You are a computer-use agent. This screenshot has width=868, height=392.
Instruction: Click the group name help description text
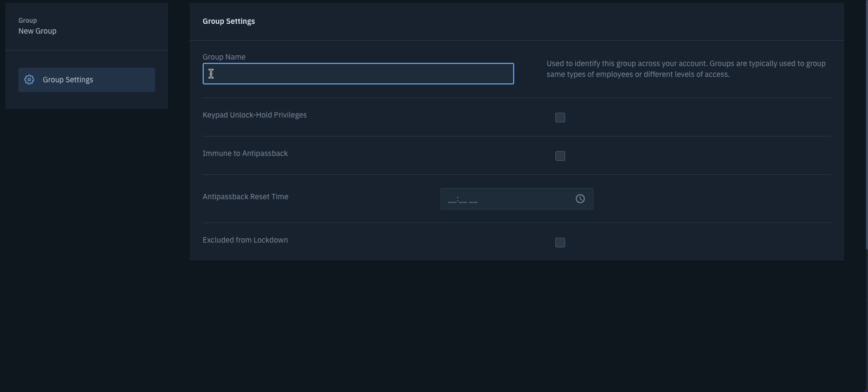point(686,69)
